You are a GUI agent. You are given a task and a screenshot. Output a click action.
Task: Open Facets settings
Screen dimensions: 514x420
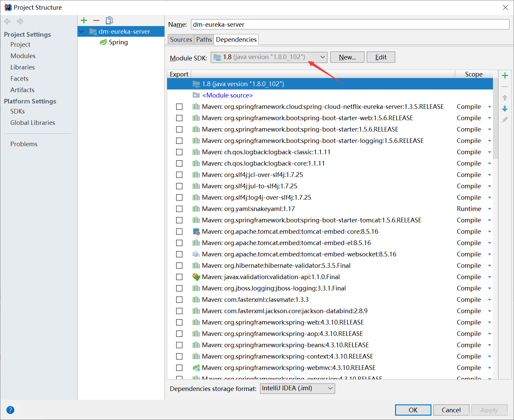(19, 78)
